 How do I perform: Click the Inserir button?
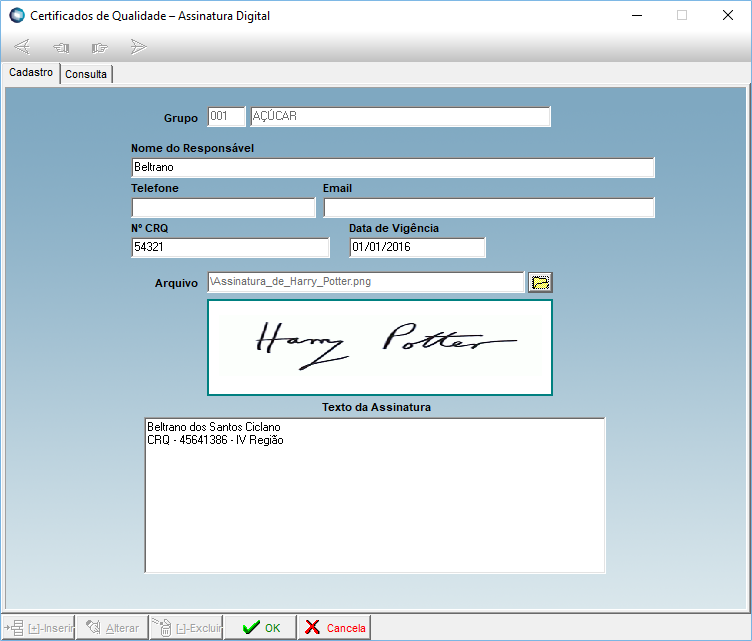coord(39,628)
